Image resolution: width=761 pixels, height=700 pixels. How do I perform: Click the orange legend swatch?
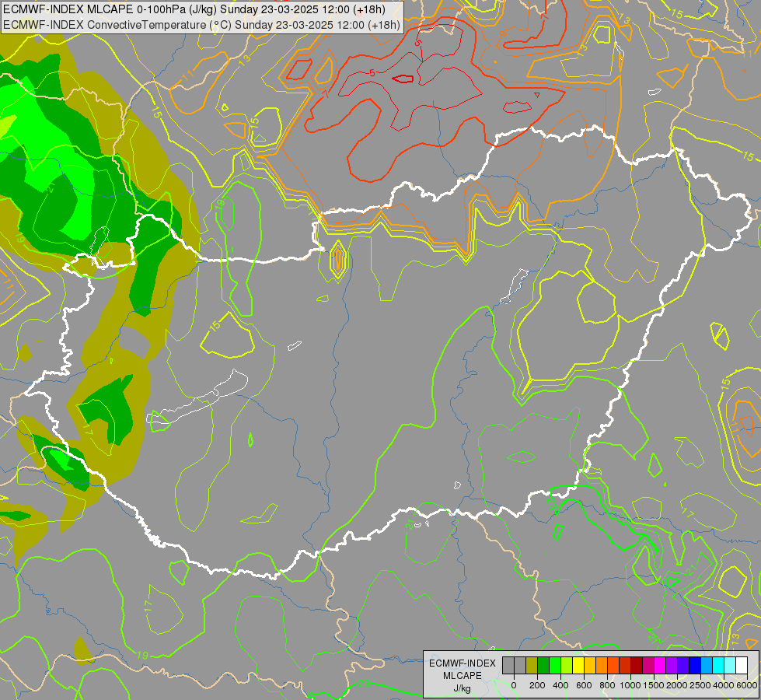coord(602,665)
